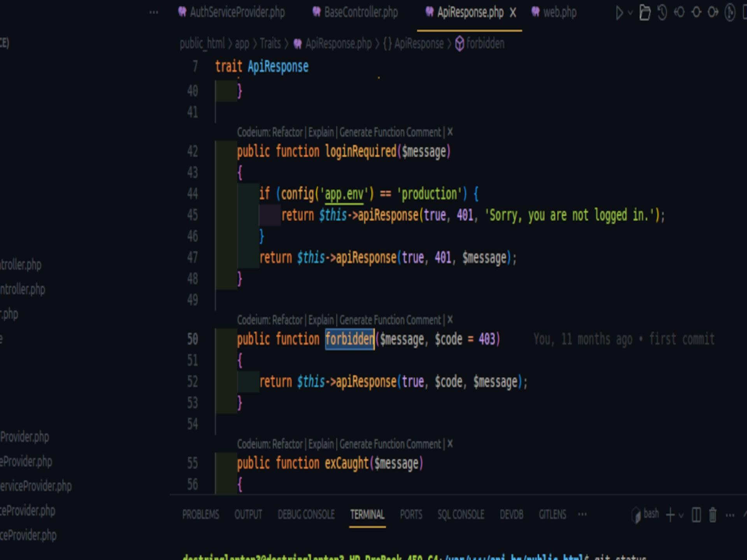
Task: Split the terminal pane
Action: coord(696,515)
